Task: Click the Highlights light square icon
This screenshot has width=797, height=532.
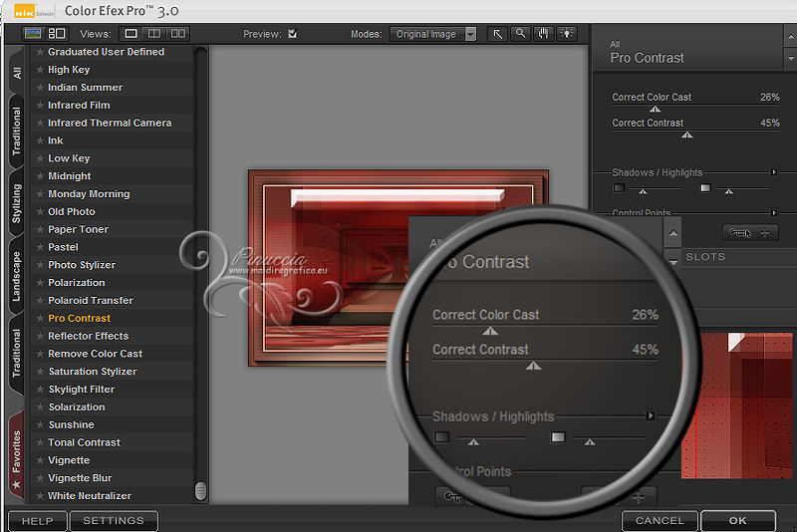Action: [705, 188]
